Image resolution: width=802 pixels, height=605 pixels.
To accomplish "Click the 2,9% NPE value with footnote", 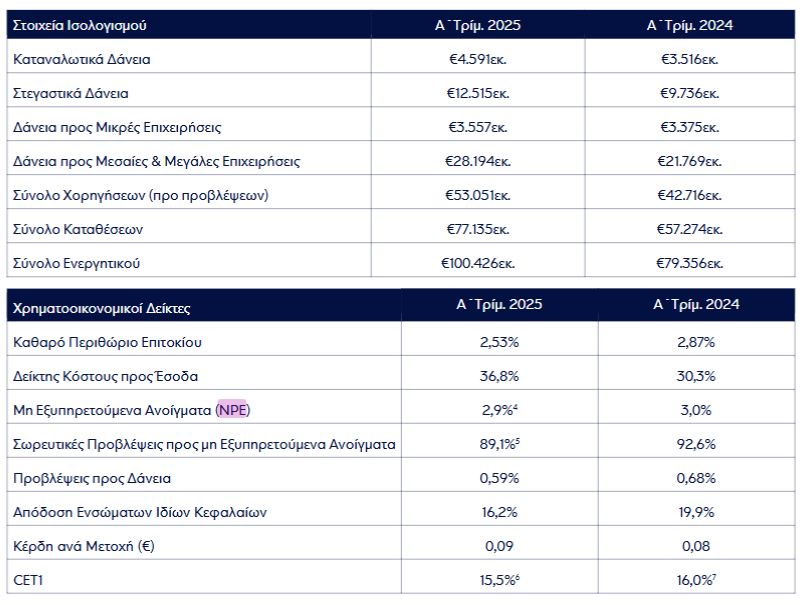I will [496, 410].
